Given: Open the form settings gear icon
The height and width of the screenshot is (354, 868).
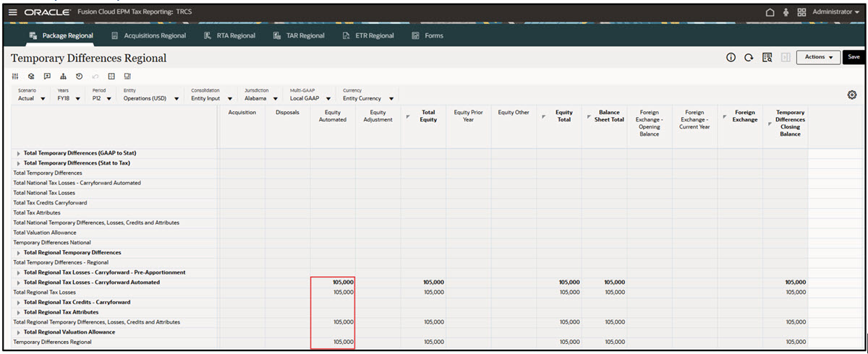Looking at the screenshot, I should pyautogui.click(x=851, y=95).
